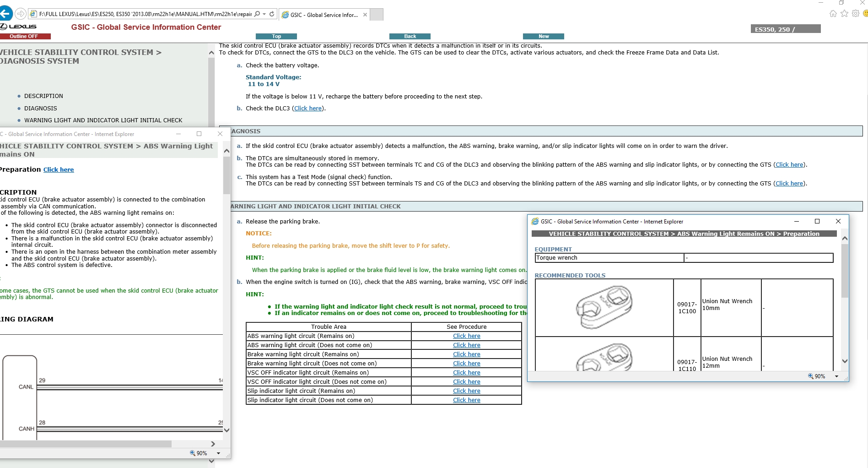Screen dimensions: 868x468
Task: Maximize the Preparation popup window
Action: click(817, 222)
